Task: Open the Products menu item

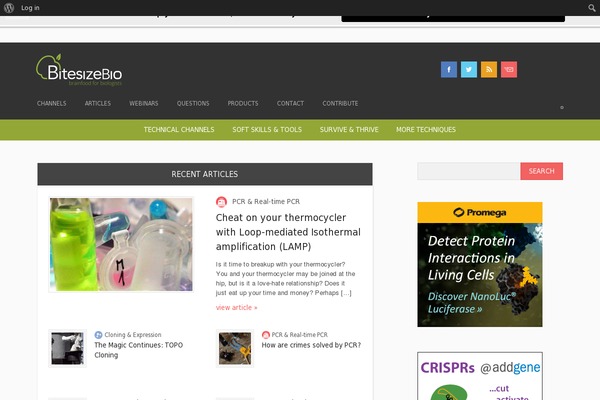Action: coord(243,103)
